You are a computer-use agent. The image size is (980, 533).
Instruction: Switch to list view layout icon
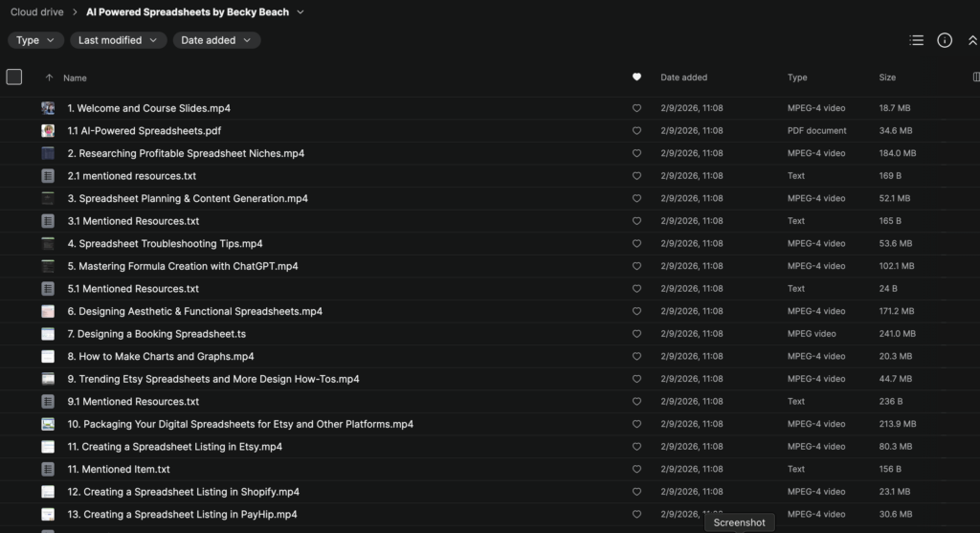916,40
